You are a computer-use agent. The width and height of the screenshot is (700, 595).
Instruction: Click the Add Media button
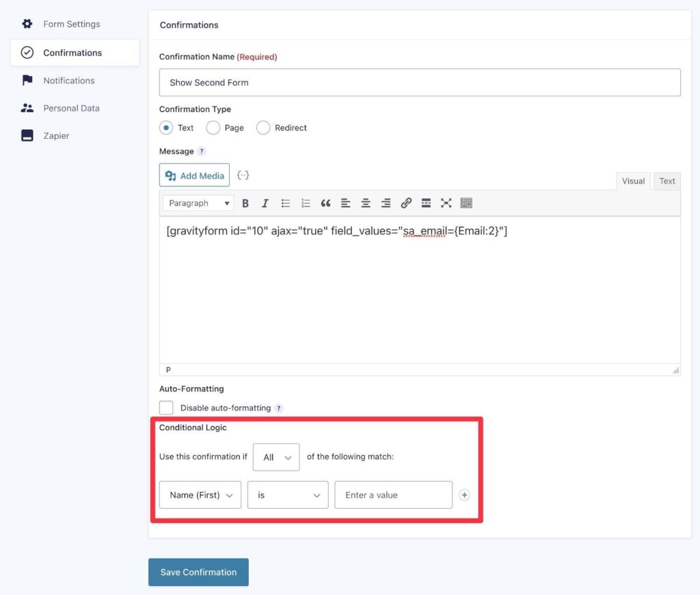[x=194, y=175]
